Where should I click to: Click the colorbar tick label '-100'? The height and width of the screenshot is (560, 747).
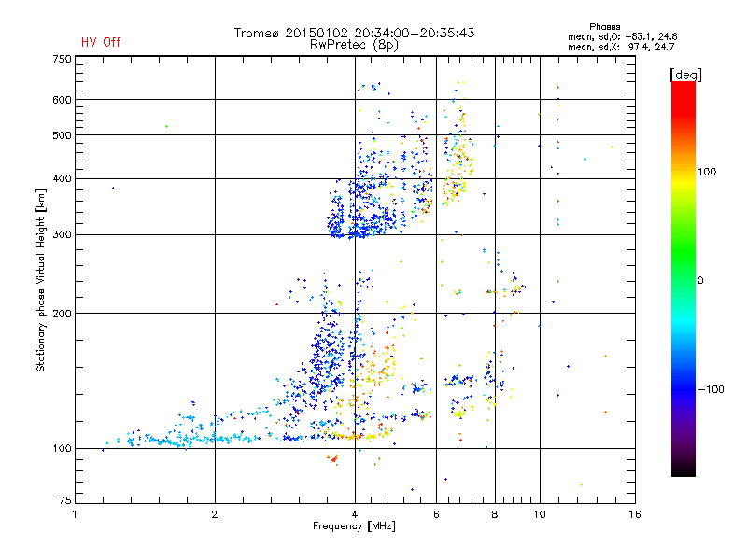pyautogui.click(x=712, y=389)
